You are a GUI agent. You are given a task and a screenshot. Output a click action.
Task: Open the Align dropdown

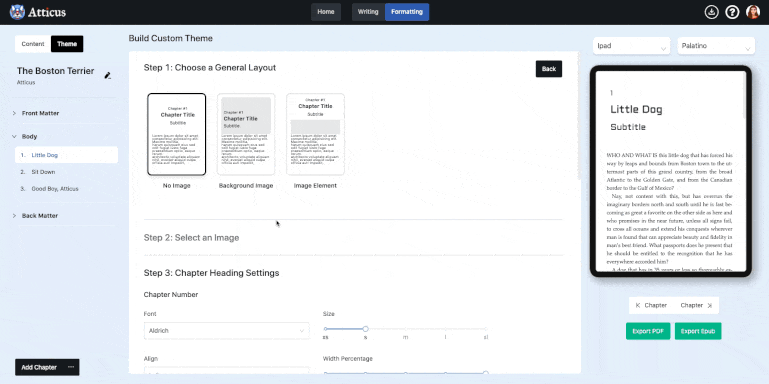pyautogui.click(x=227, y=370)
